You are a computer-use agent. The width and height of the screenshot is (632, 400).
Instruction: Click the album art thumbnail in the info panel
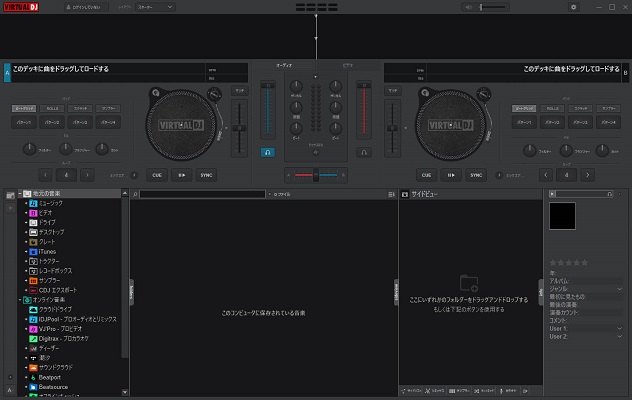[x=562, y=216]
